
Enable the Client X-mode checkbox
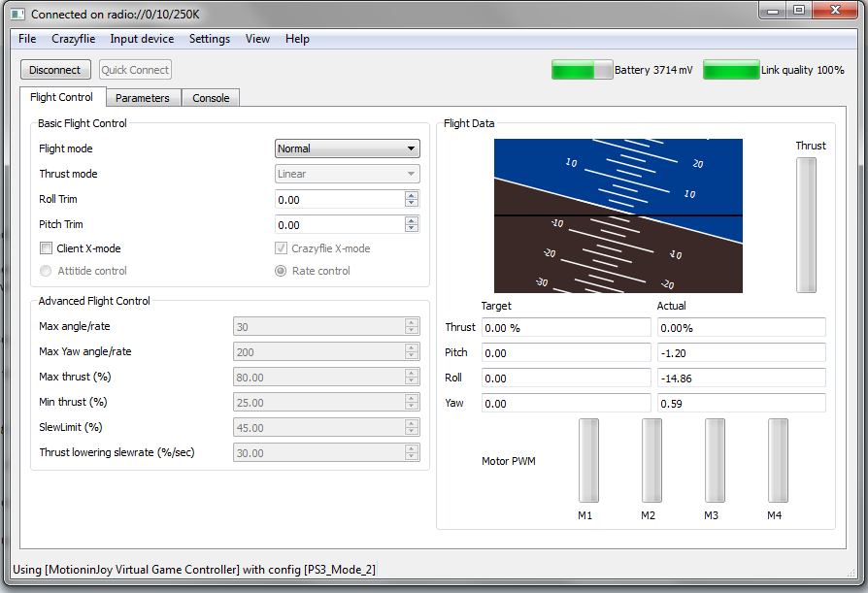(x=46, y=248)
